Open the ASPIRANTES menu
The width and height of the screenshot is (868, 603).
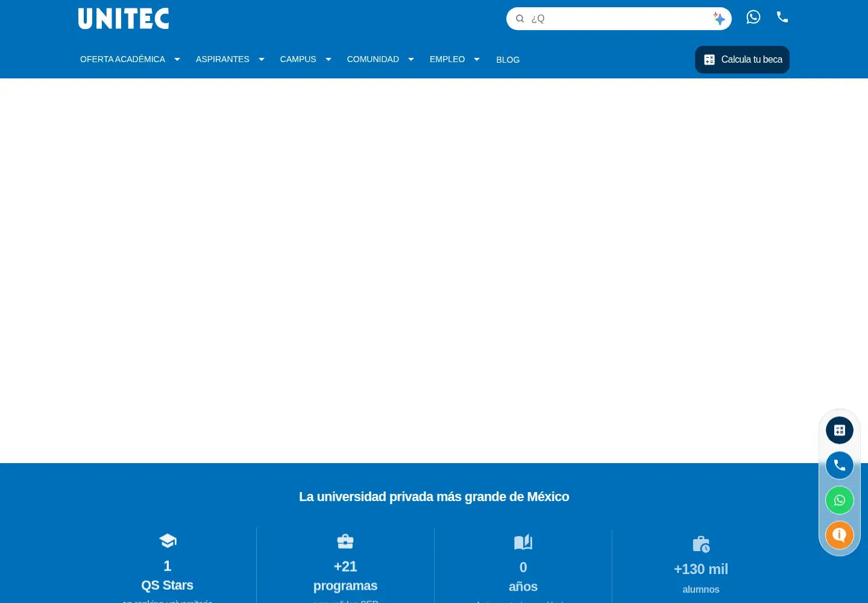(222, 59)
